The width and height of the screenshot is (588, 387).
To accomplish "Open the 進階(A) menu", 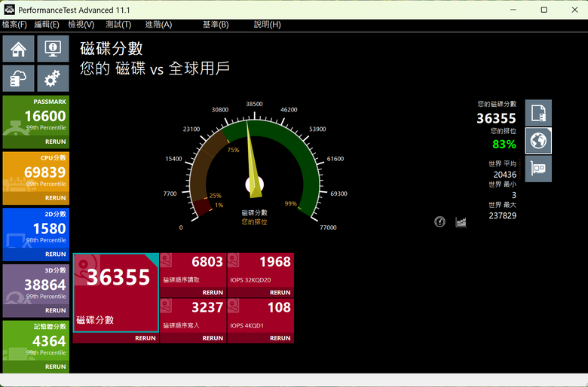I will click(x=158, y=25).
